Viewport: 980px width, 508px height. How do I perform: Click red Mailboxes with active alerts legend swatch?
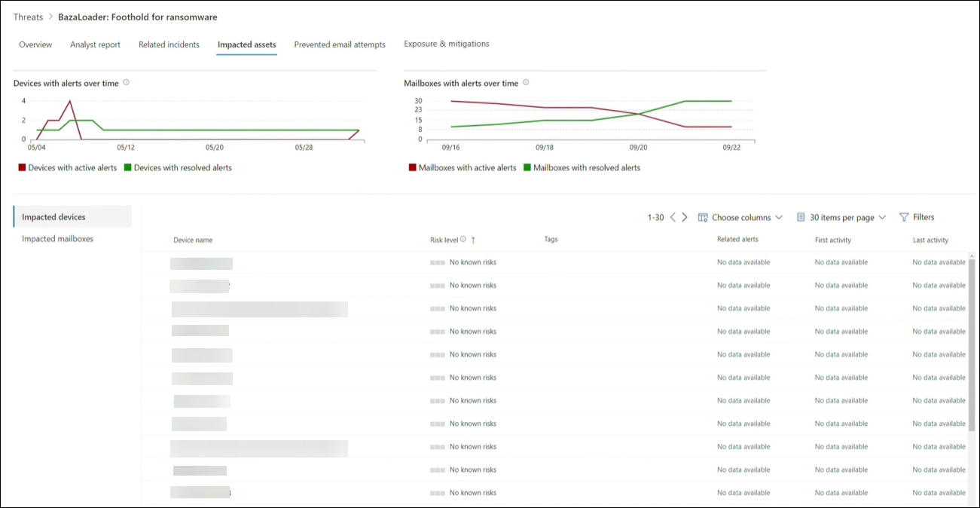(413, 168)
